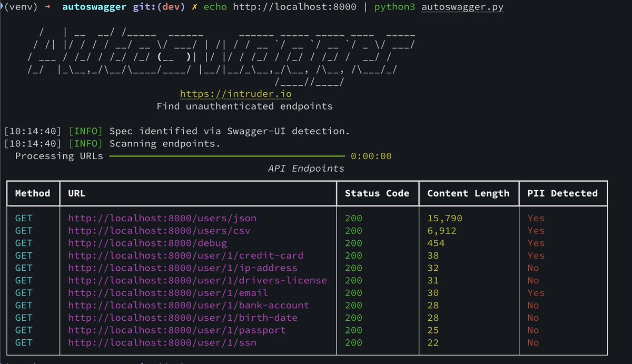Click PII 'No' in drivers-license row
Screen dimensions: 632x364
(x=533, y=280)
